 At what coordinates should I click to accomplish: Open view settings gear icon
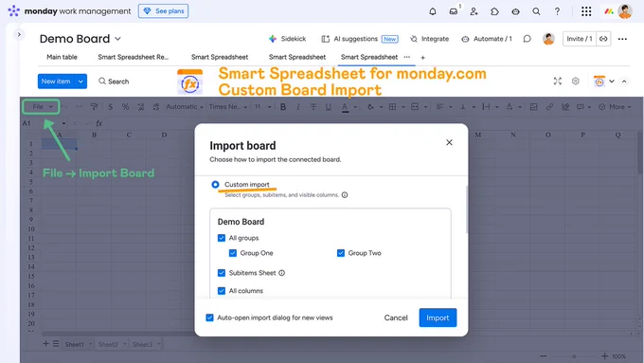click(x=576, y=82)
